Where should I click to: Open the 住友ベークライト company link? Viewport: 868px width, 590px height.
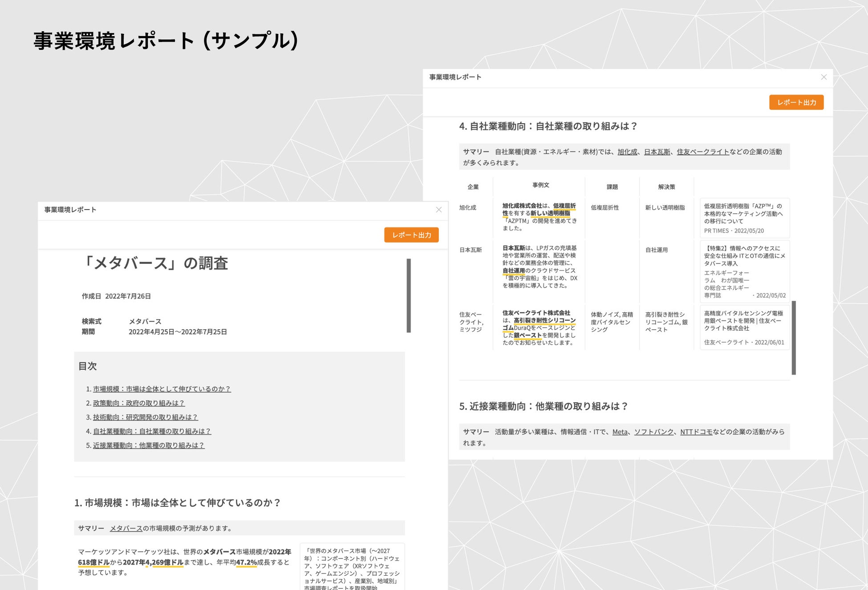pyautogui.click(x=702, y=152)
